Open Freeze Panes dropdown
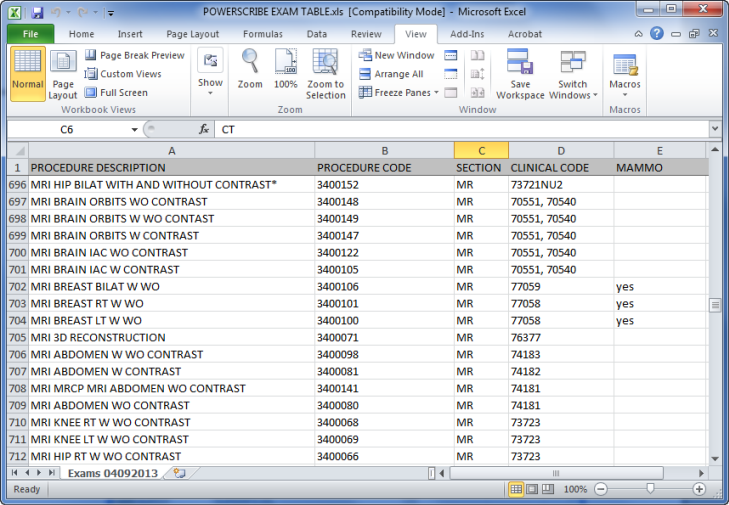 coord(399,93)
